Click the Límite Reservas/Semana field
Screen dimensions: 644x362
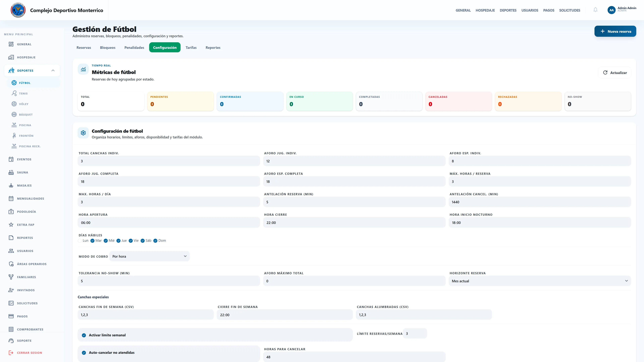click(415, 333)
